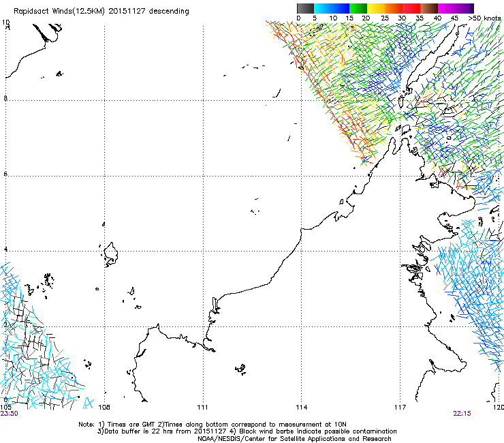The image size is (504, 443).
Task: Click the cyan 5-10 knots color swatch
Action: [323, 8]
